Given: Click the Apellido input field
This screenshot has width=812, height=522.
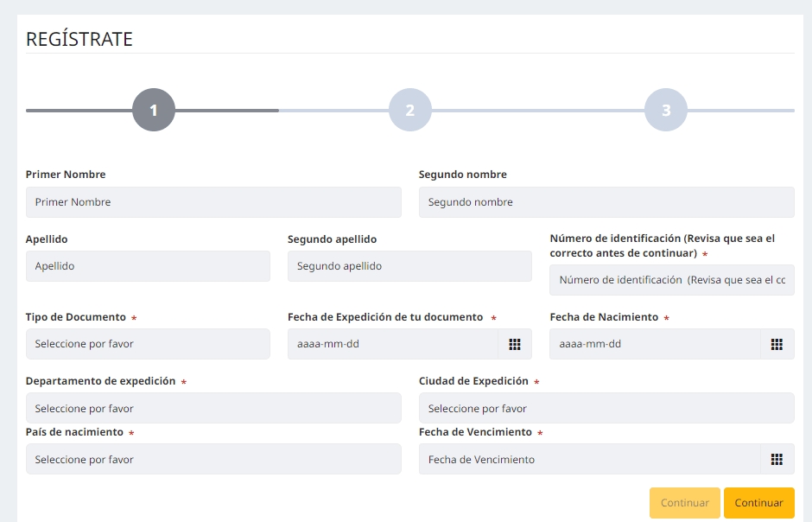Looking at the screenshot, I should (148, 266).
